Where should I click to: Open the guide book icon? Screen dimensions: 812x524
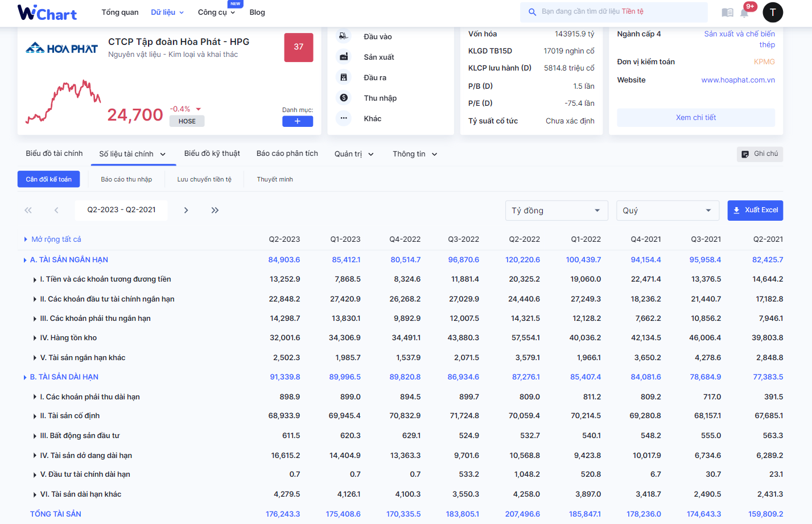(x=727, y=13)
